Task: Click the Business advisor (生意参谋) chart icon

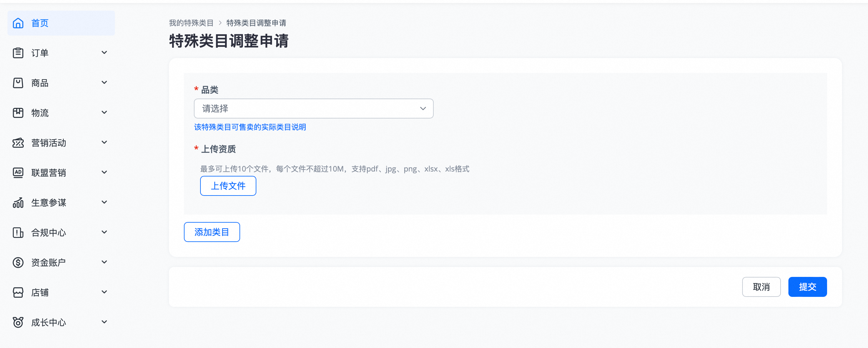Action: click(x=18, y=203)
